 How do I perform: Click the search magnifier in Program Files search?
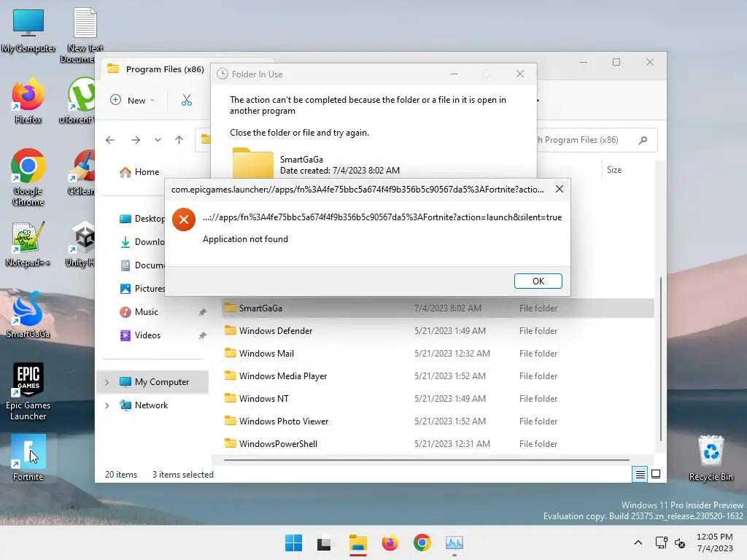(643, 140)
